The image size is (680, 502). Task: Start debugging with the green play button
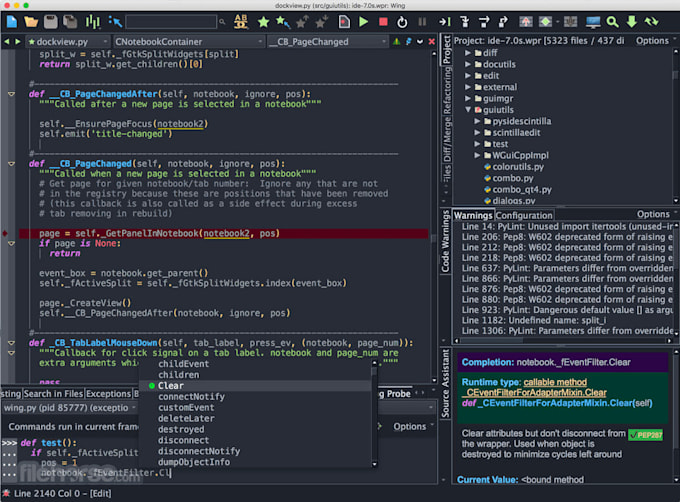point(363,21)
